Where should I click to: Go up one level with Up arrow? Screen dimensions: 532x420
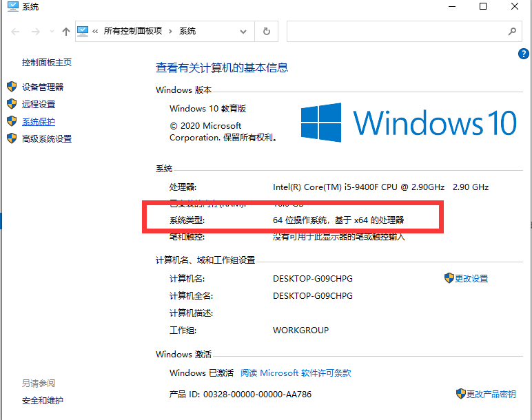[x=66, y=32]
